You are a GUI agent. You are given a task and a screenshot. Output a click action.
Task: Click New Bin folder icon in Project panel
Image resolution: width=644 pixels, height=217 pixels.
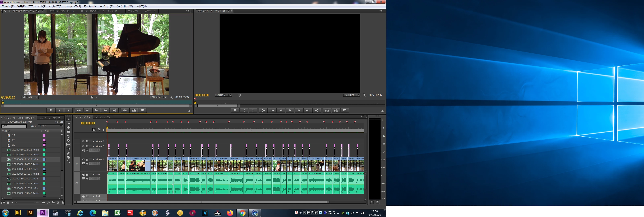point(53,203)
